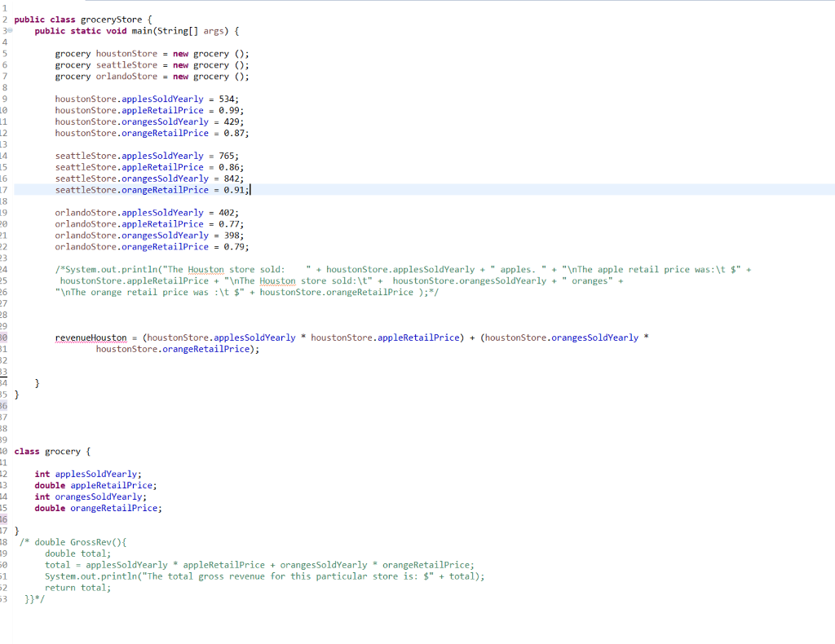This screenshot has width=835, height=644.
Task: Click the int keyword on line 42
Action: (42, 474)
